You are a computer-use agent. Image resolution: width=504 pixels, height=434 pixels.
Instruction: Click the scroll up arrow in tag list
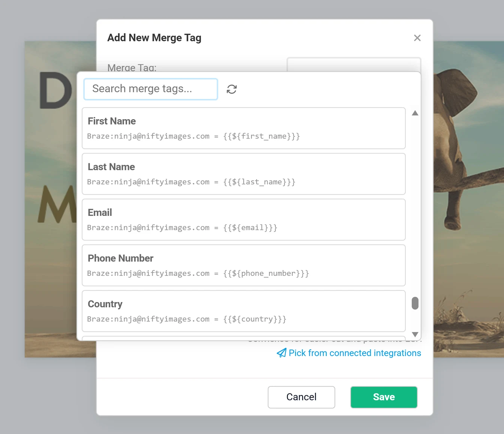(415, 113)
